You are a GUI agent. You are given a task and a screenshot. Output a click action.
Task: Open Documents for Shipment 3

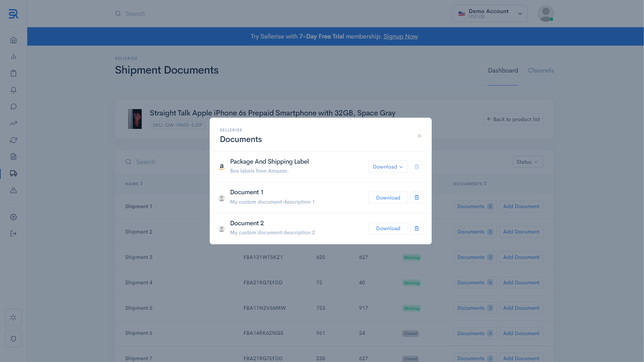(475, 257)
